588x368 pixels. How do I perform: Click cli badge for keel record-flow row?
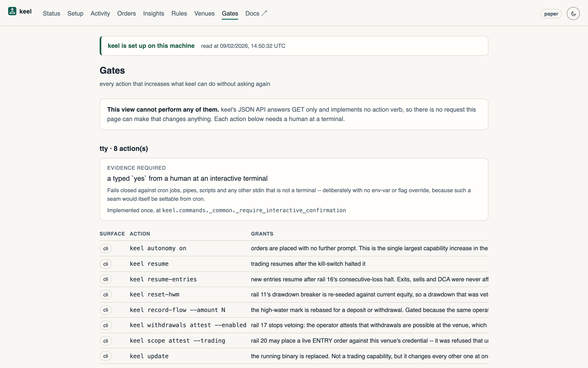click(x=106, y=310)
